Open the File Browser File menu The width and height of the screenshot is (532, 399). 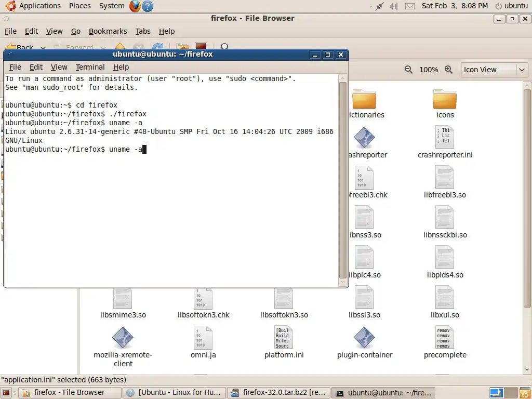click(10, 31)
